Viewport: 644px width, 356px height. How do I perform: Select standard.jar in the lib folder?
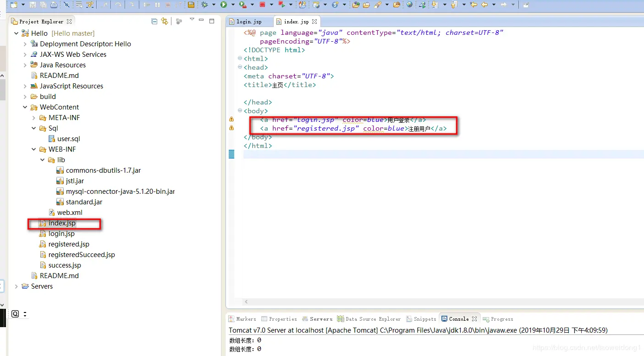79,202
